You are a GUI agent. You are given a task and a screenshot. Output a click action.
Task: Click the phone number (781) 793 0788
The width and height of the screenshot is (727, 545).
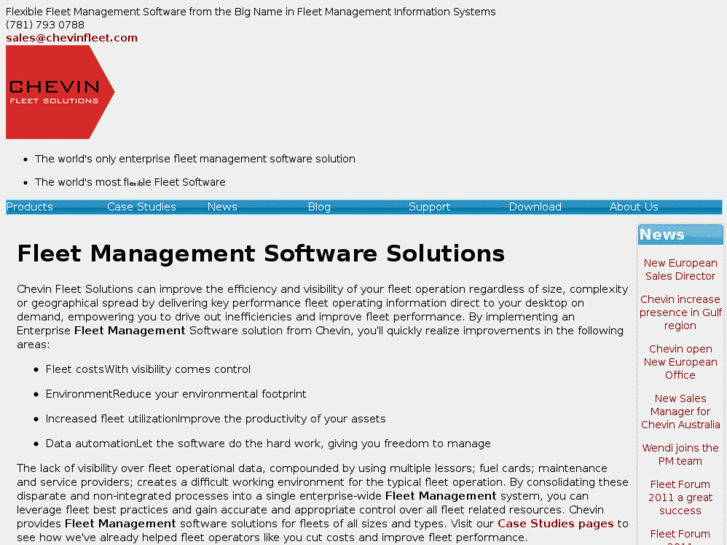tap(45, 25)
